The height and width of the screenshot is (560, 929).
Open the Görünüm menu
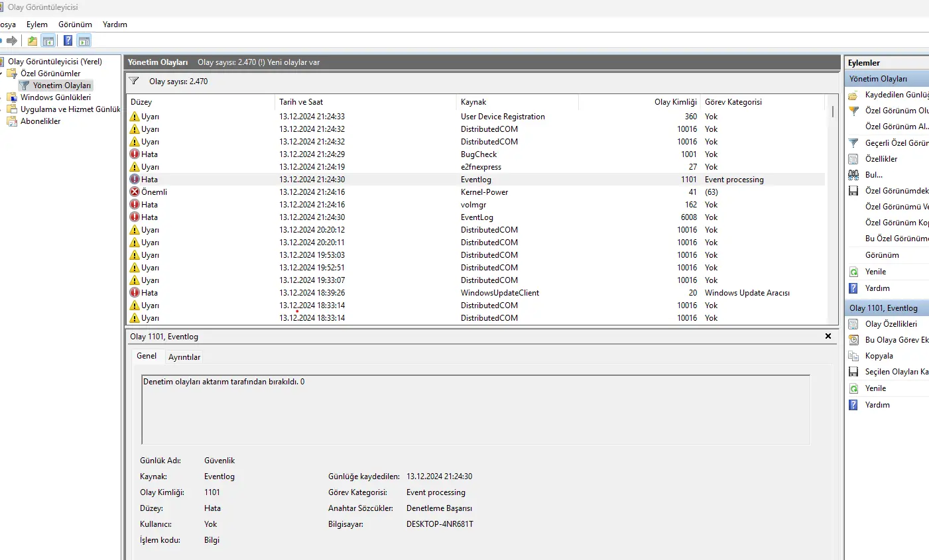tap(75, 25)
